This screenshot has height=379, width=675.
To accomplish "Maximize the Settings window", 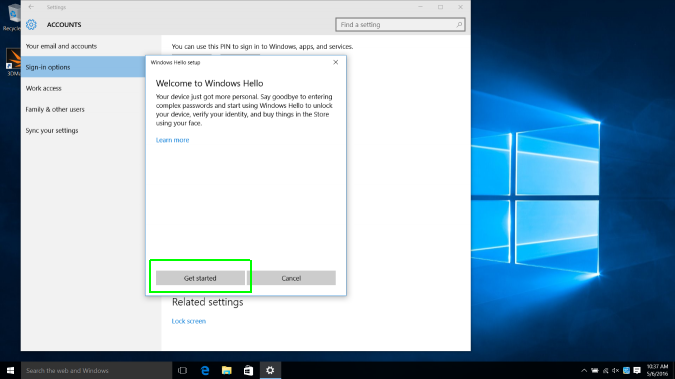I will [x=440, y=7].
